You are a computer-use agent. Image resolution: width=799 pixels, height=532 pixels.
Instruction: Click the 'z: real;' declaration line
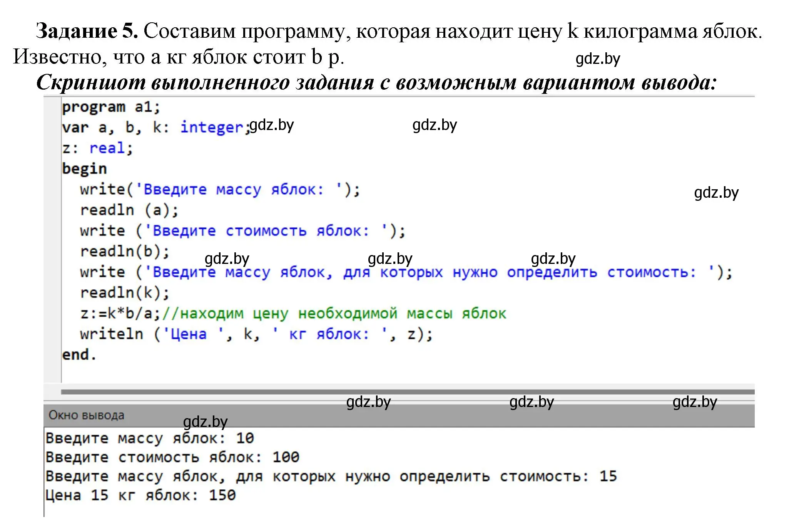97,148
